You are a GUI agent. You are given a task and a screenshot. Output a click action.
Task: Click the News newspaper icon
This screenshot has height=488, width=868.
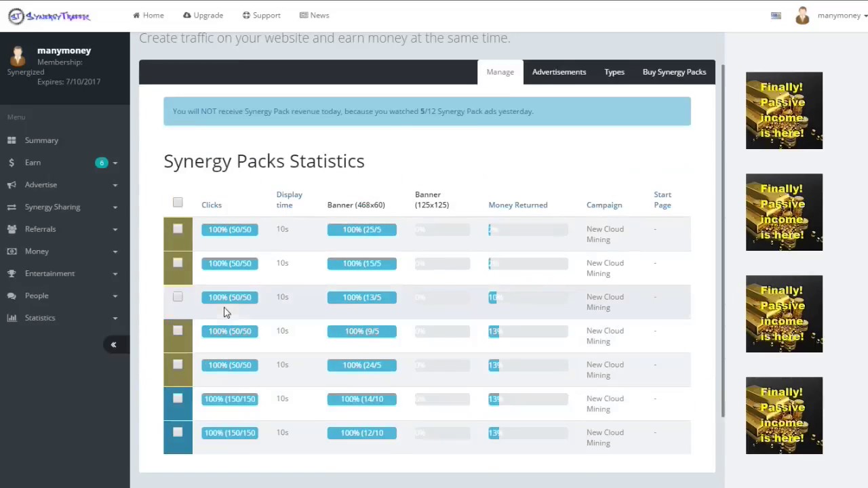303,15
